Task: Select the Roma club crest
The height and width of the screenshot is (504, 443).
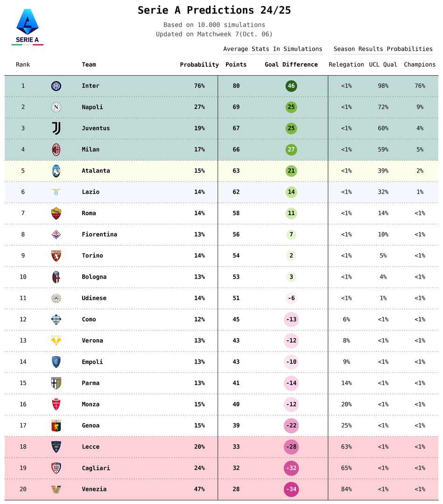Action: [x=56, y=213]
